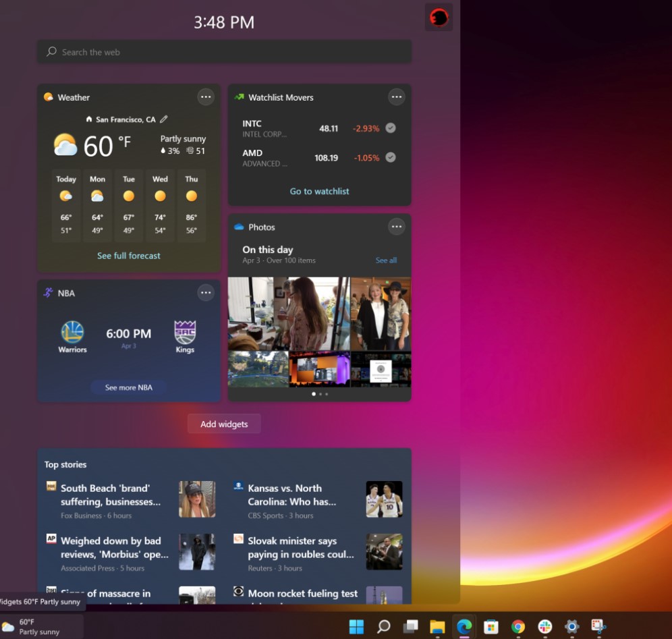Screen dimensions: 672x639
Task: Select Thu forecast column
Action: pos(191,206)
